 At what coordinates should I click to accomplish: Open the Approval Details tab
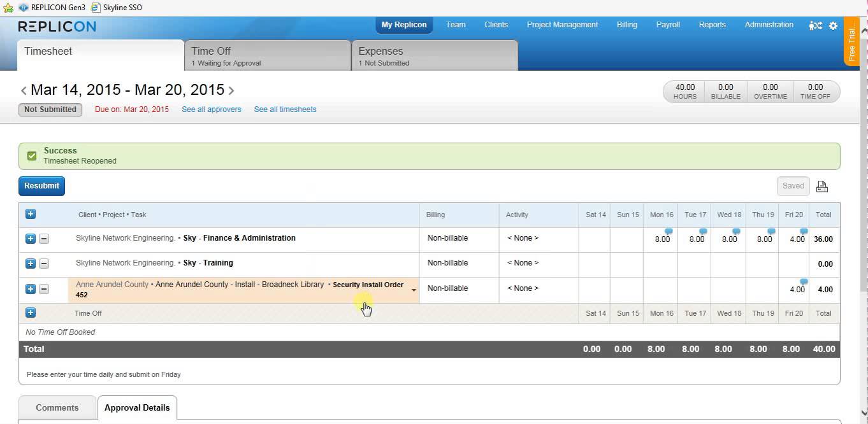point(137,408)
